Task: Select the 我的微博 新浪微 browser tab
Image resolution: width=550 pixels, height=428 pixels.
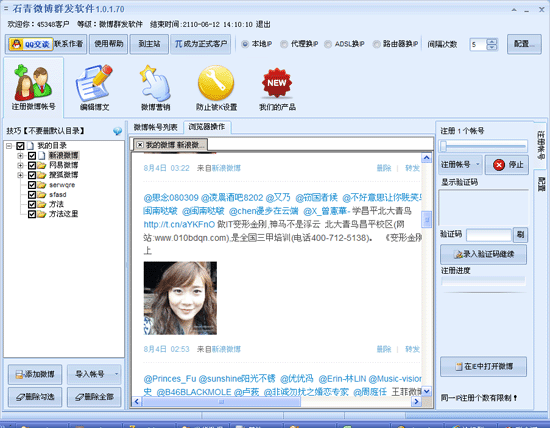Action: click(x=170, y=145)
